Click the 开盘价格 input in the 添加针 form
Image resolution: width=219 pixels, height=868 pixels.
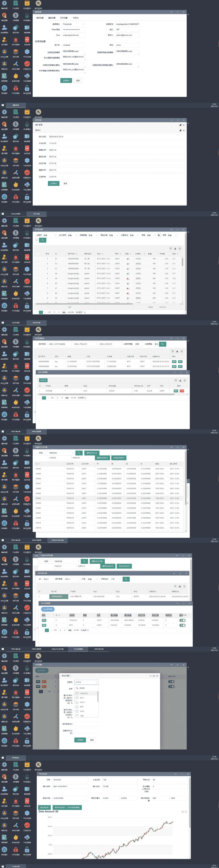[117, 143]
